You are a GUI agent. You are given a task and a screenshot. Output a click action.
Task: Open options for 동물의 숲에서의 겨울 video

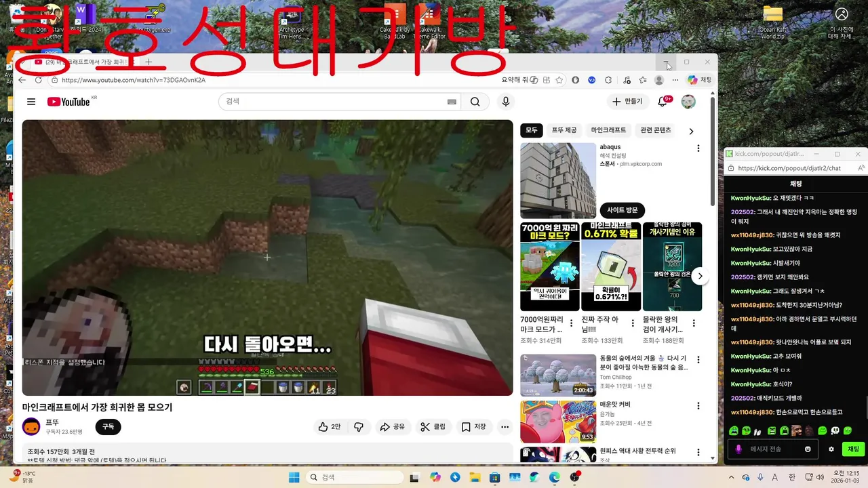point(698,360)
